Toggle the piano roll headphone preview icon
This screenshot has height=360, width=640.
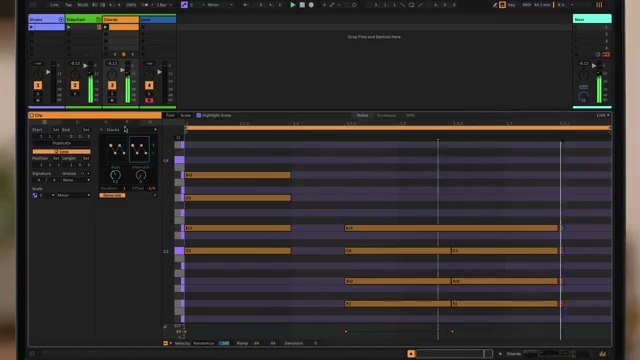click(x=178, y=138)
